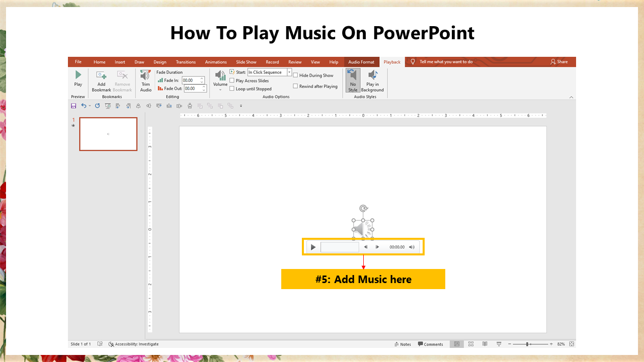Click the zoom slider handle
The image size is (644, 362).
point(527,344)
